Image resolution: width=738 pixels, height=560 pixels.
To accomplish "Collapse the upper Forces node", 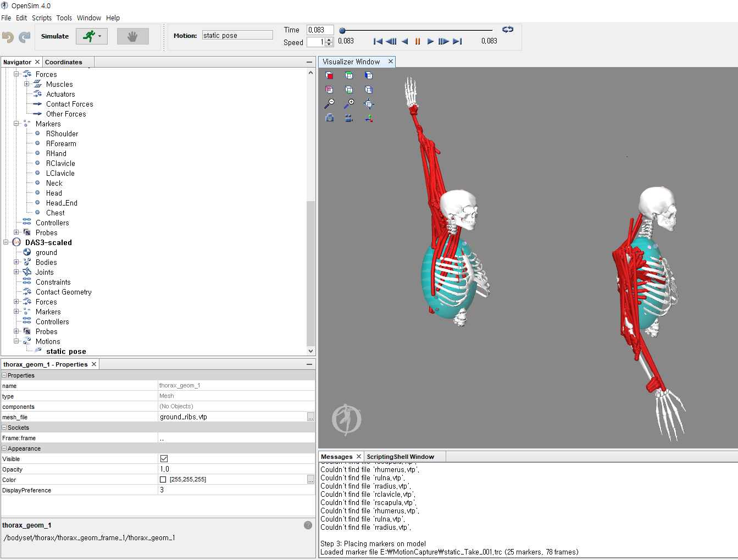I will [16, 74].
